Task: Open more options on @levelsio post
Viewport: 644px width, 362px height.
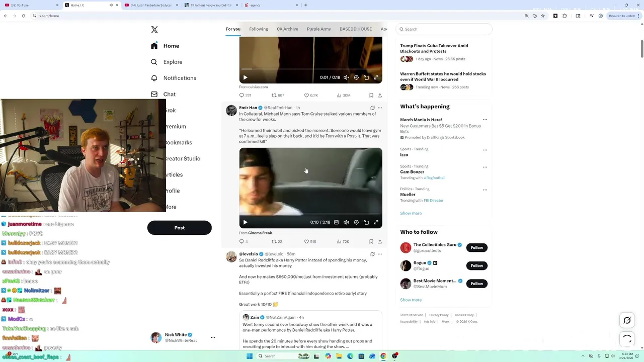Action: pyautogui.click(x=380, y=254)
